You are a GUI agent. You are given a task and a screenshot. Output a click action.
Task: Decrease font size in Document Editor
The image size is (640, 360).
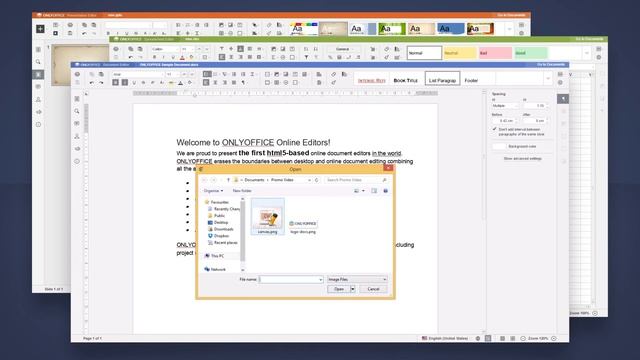(192, 74)
